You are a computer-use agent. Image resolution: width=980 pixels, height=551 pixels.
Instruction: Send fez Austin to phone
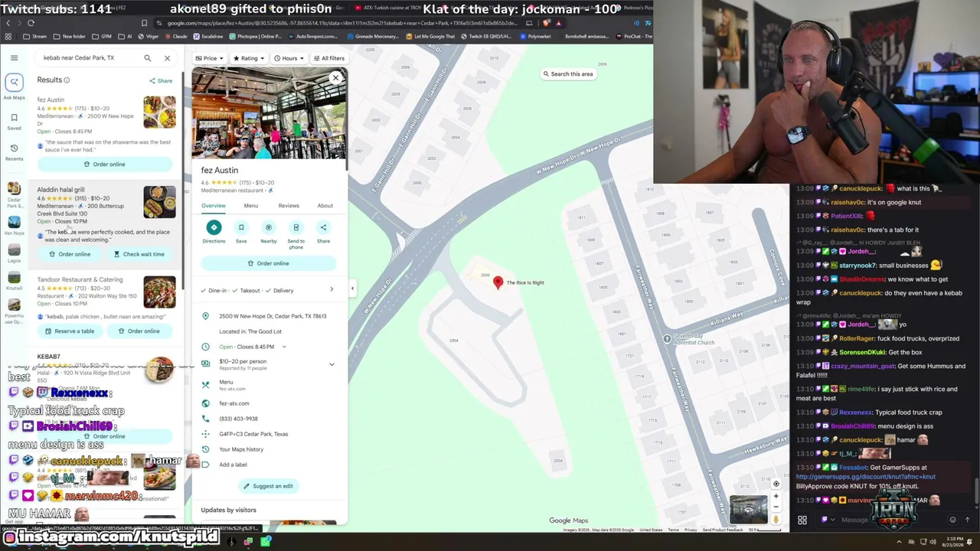pyautogui.click(x=296, y=235)
